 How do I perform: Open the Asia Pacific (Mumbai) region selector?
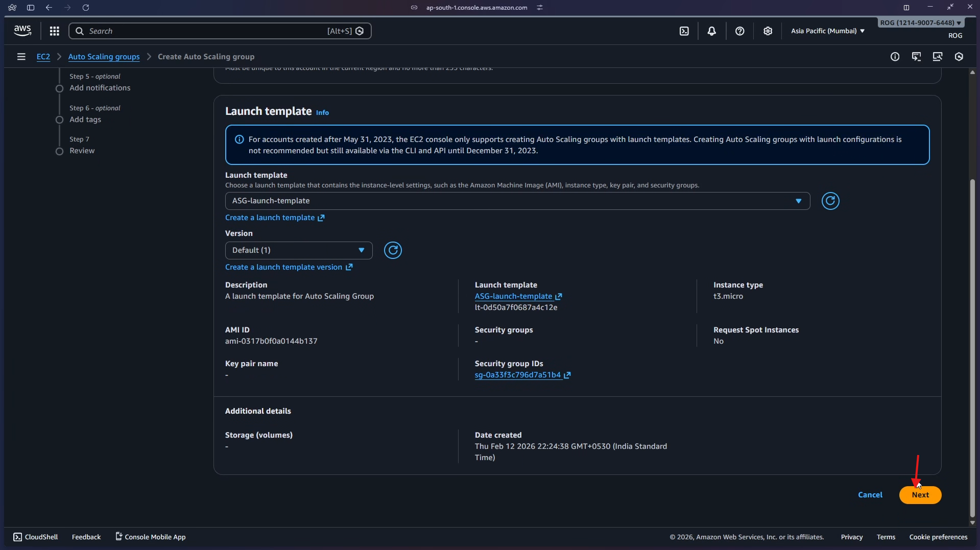click(x=827, y=31)
